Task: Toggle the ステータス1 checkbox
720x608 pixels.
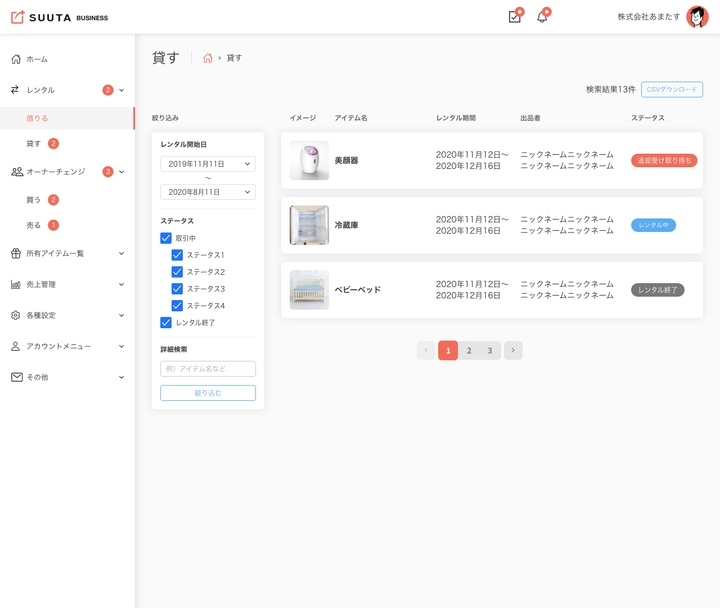Action: point(178,255)
